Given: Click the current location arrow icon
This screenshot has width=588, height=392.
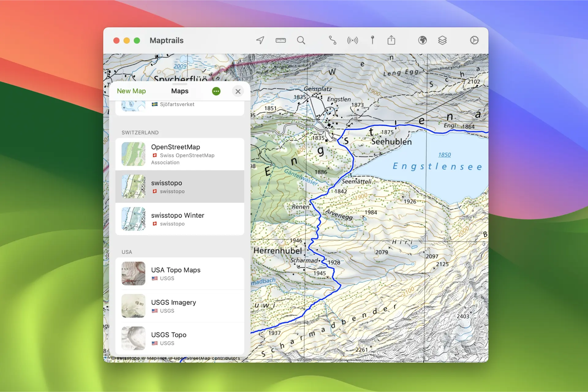Looking at the screenshot, I should coord(260,40).
